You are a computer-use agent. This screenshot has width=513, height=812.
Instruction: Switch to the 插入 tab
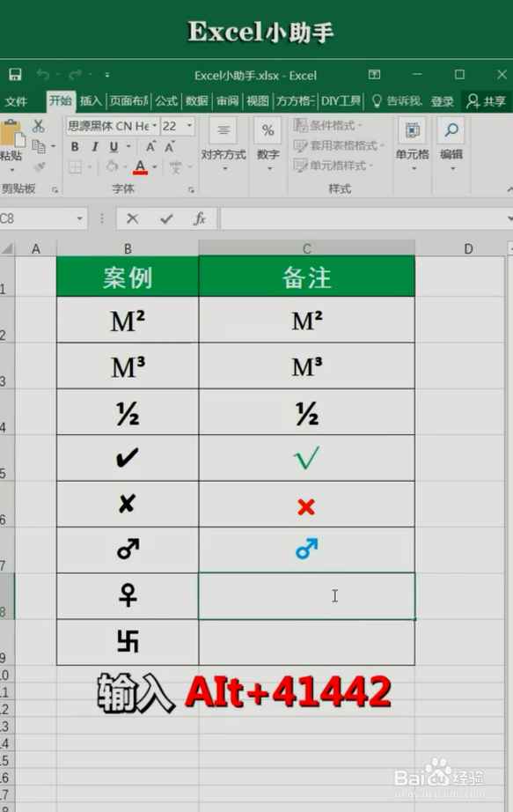pyautogui.click(x=91, y=100)
